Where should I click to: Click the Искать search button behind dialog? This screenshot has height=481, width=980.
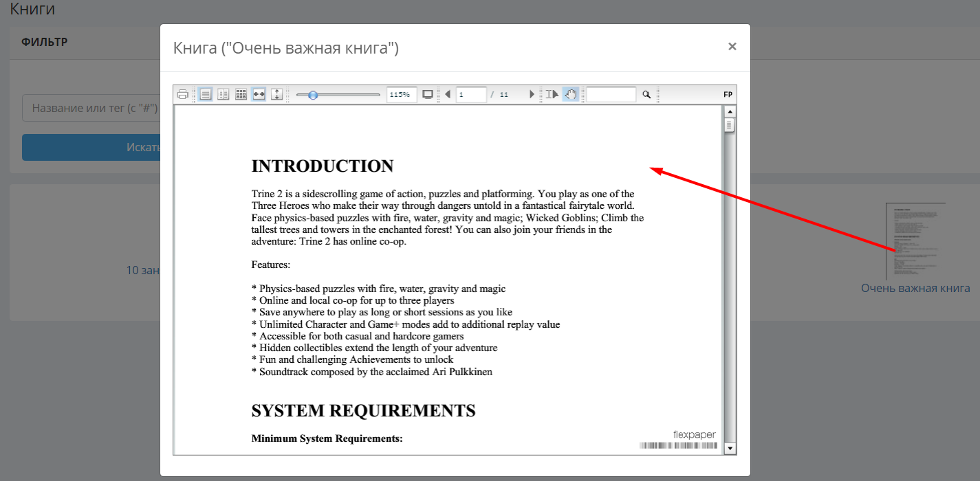[91, 148]
